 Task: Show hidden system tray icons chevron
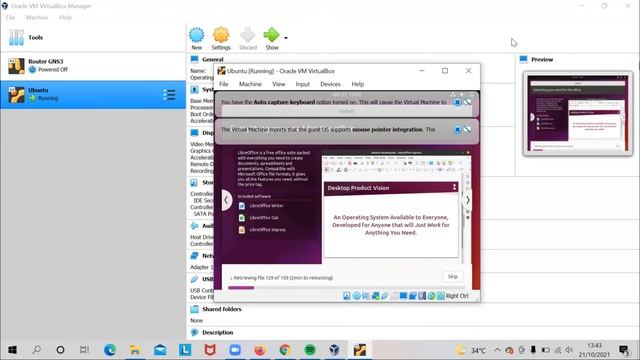(x=497, y=350)
